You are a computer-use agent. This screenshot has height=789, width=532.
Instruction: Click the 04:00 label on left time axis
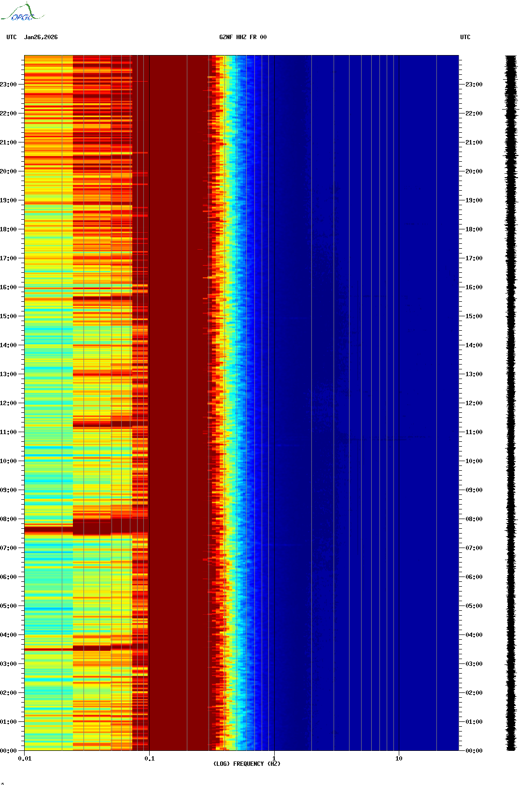point(8,635)
